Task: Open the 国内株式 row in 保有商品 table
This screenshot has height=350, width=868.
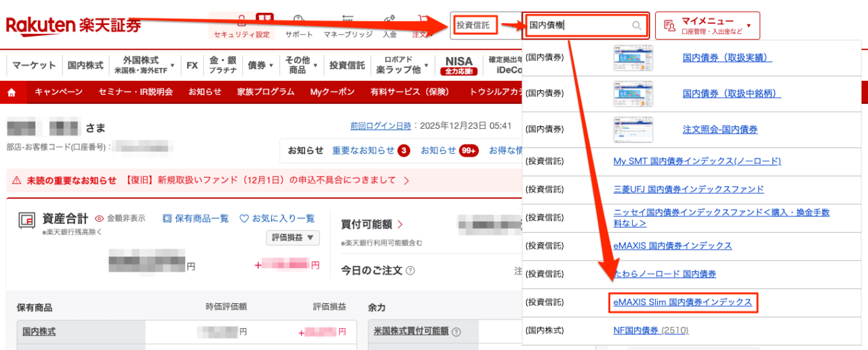Action: pyautogui.click(x=39, y=332)
